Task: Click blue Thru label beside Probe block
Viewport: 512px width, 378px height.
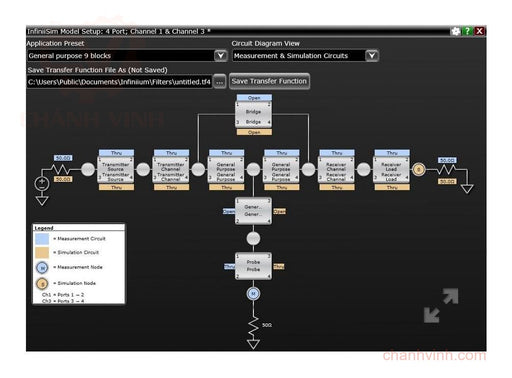Action: [x=229, y=267]
